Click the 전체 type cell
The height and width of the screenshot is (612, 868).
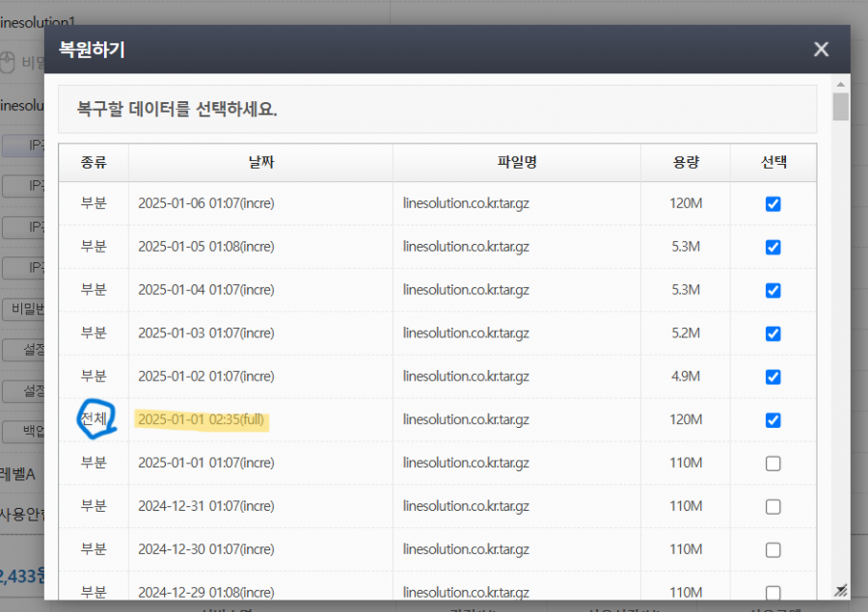94,419
